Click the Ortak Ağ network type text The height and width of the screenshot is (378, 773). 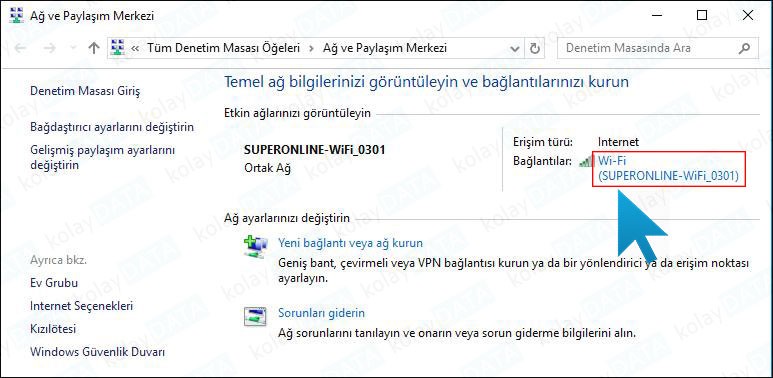click(x=267, y=168)
